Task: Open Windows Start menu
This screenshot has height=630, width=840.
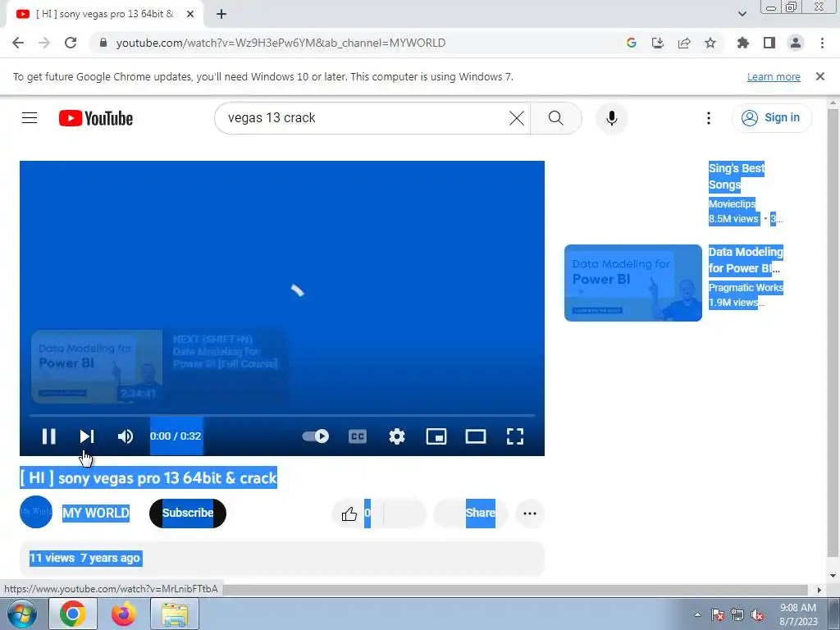Action: pos(21,614)
